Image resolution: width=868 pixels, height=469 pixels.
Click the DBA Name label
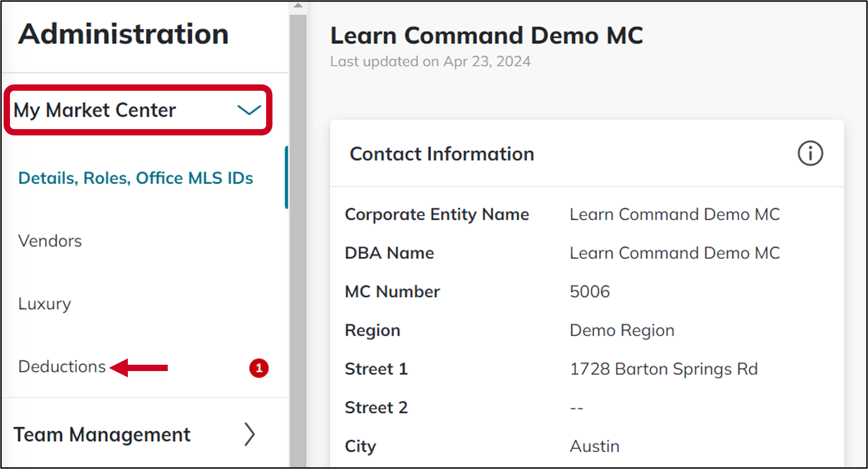pyautogui.click(x=389, y=253)
